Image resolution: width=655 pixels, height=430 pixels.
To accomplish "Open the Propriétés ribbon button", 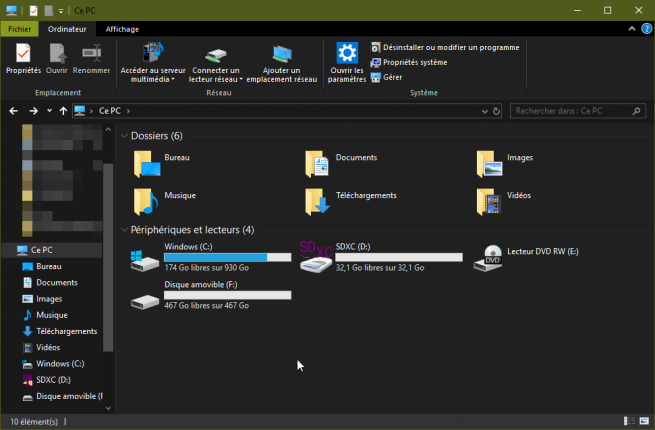I will (x=23, y=58).
